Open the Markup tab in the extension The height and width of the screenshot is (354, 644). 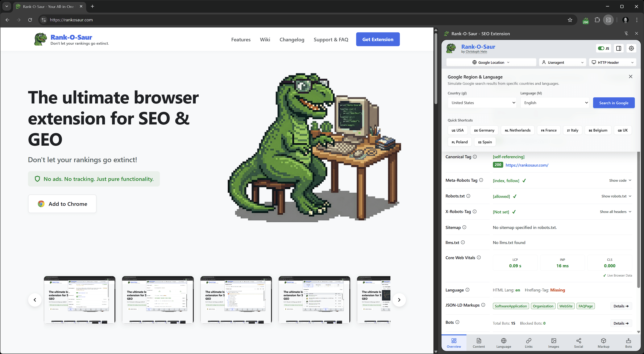pos(603,343)
